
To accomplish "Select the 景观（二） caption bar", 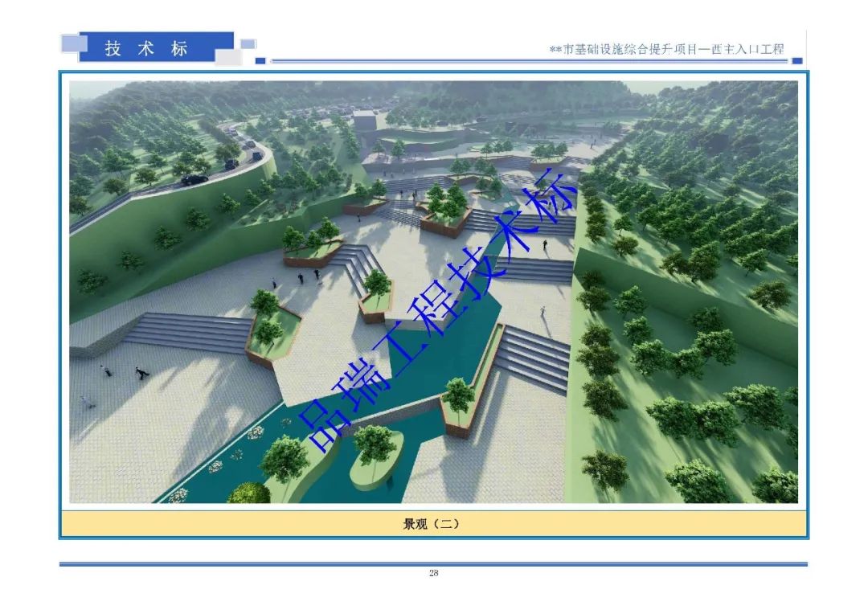I will pos(432,523).
